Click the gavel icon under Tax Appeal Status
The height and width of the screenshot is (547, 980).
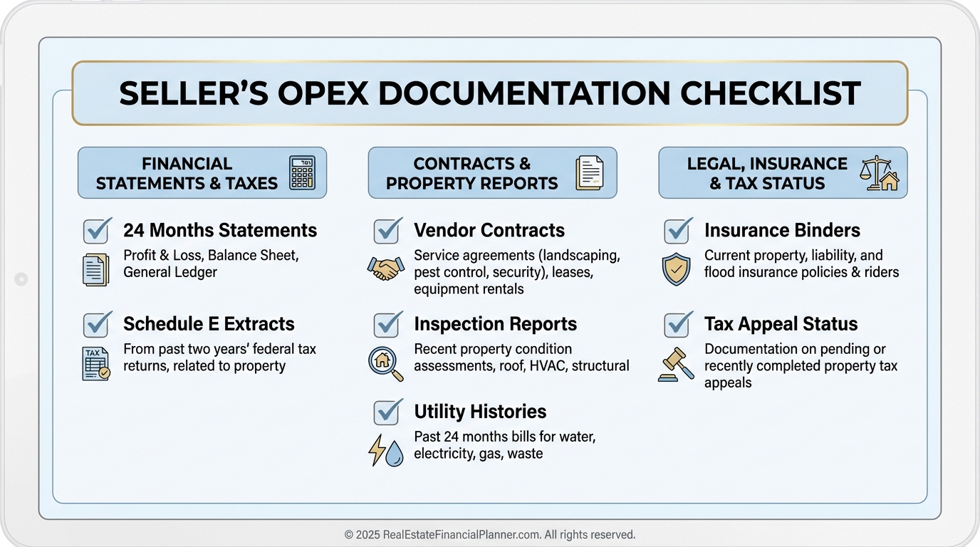tap(674, 365)
